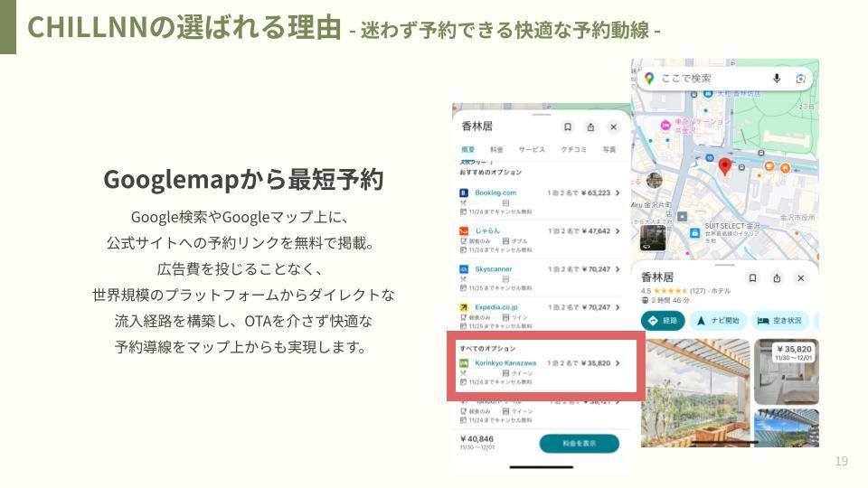This screenshot has height=488, width=868.
Task: Click the Skyscanner logo icon
Action: [x=464, y=269]
